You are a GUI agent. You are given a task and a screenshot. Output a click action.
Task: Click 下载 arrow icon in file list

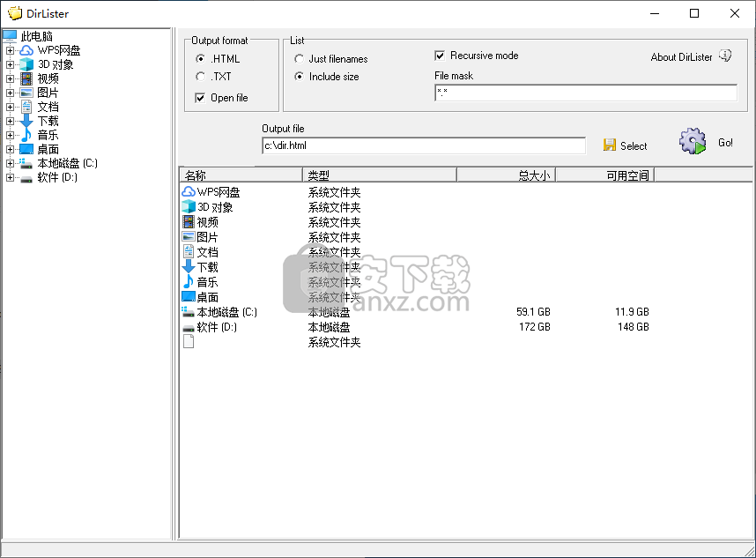click(x=188, y=266)
